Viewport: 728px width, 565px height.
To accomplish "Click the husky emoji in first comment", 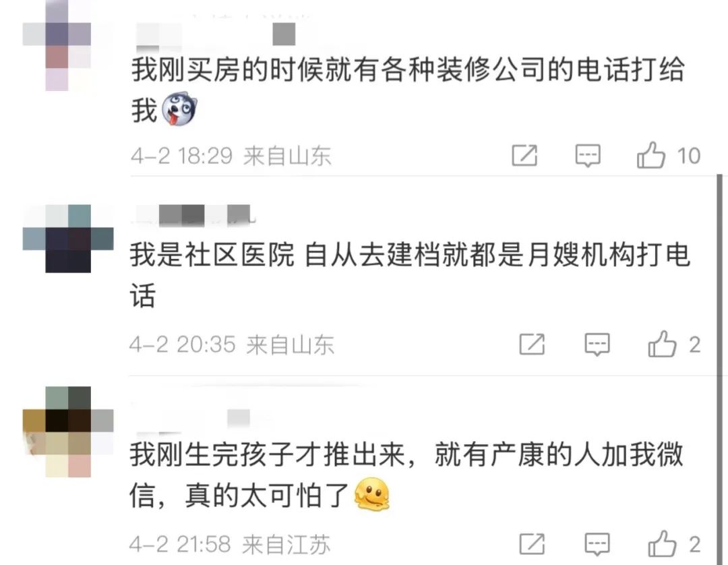I will click(179, 109).
